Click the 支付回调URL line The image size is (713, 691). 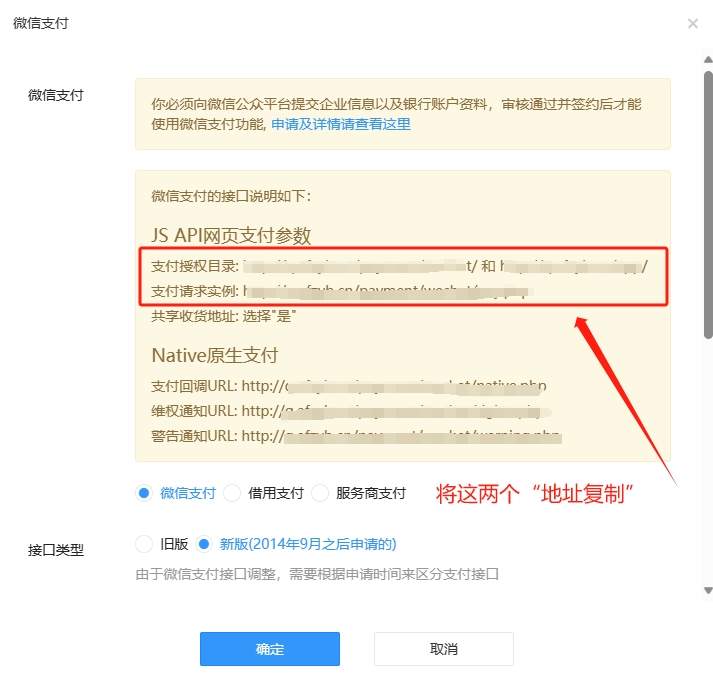pyautogui.click(x=349, y=386)
